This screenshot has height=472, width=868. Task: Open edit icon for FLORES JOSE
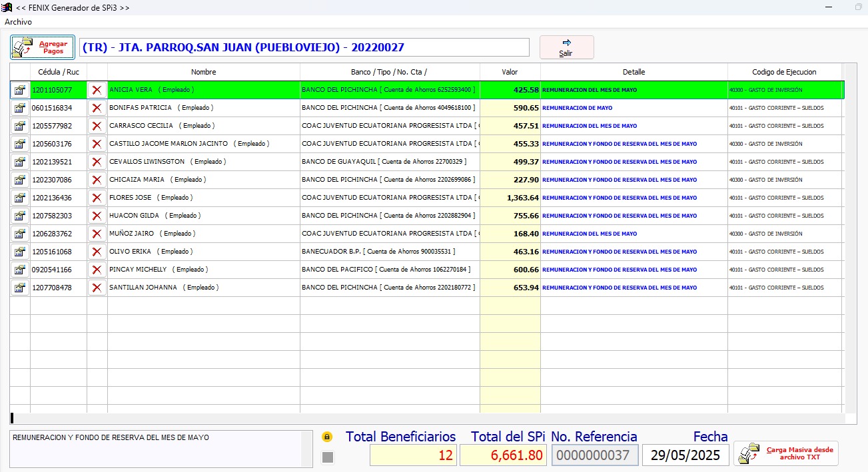pyautogui.click(x=20, y=198)
